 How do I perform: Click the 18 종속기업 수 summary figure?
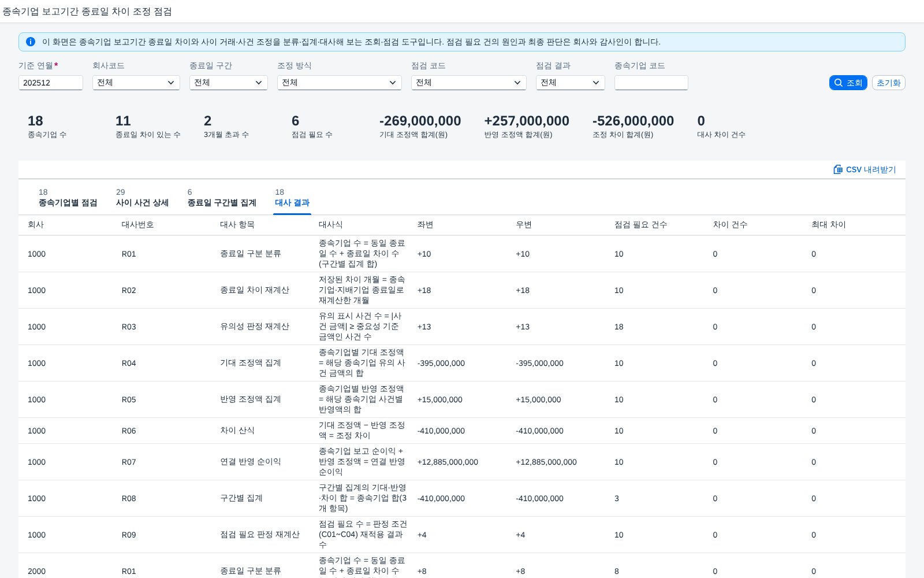(x=35, y=121)
